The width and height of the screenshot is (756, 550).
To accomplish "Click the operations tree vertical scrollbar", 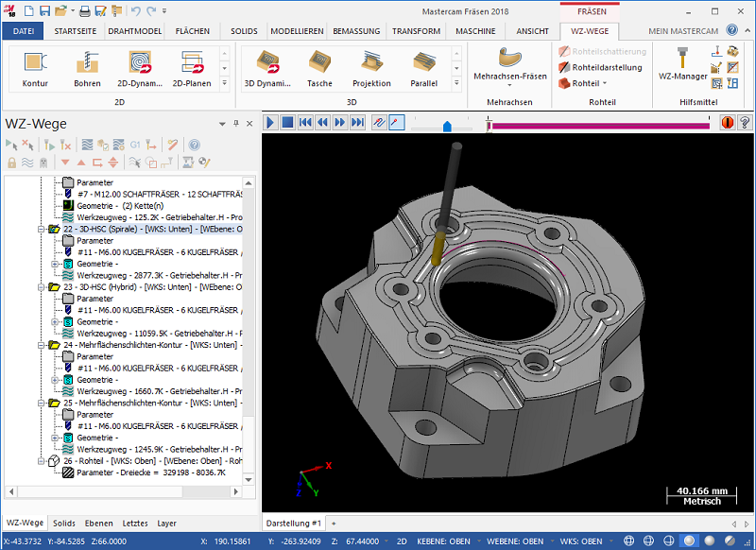I will pos(249,331).
